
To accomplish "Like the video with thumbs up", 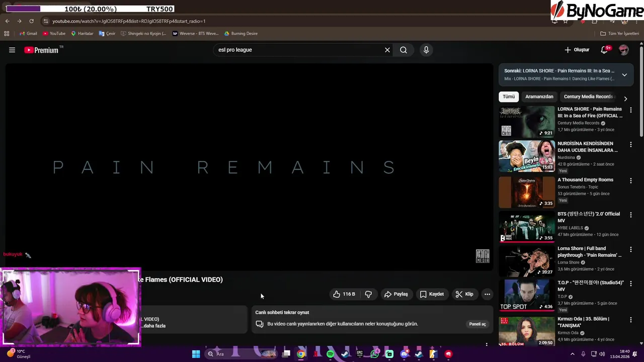I will [344, 294].
